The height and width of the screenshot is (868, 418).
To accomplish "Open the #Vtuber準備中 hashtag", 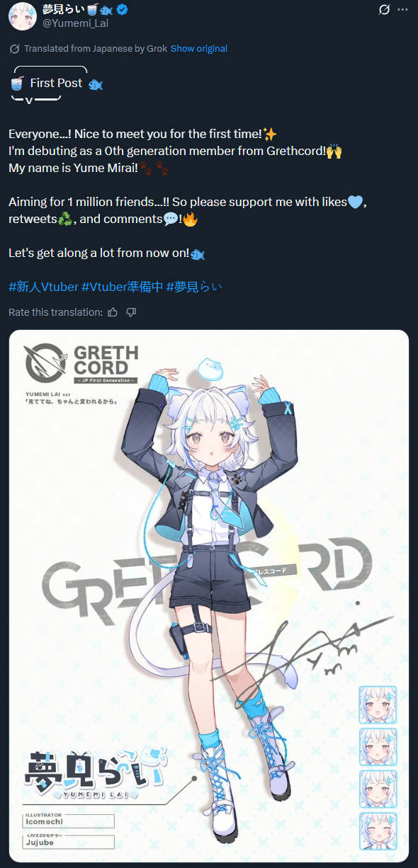I will (122, 287).
